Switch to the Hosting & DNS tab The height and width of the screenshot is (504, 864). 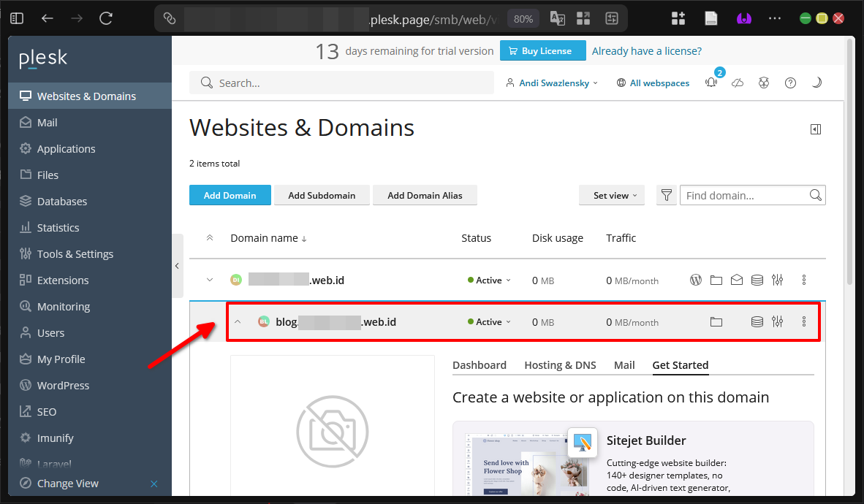560,364
